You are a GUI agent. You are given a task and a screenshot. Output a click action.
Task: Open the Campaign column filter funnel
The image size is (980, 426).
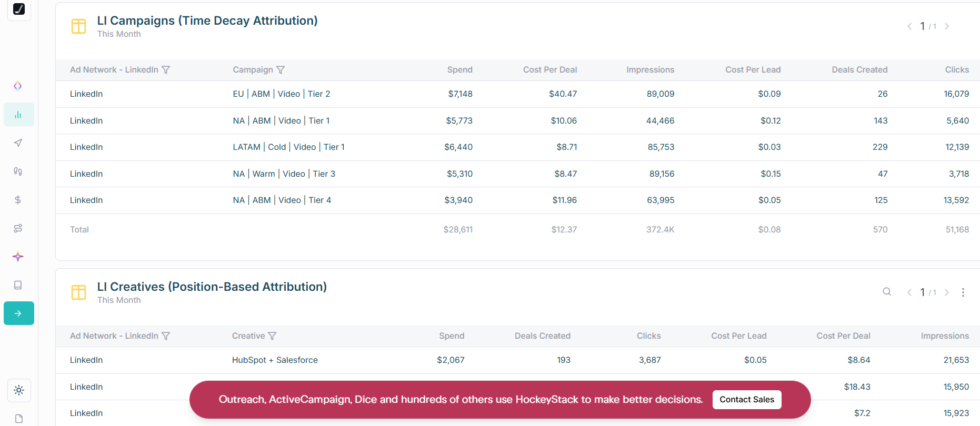click(281, 69)
